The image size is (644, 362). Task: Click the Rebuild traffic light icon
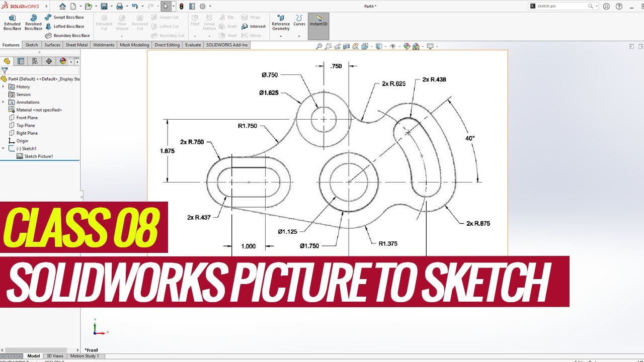click(181, 7)
